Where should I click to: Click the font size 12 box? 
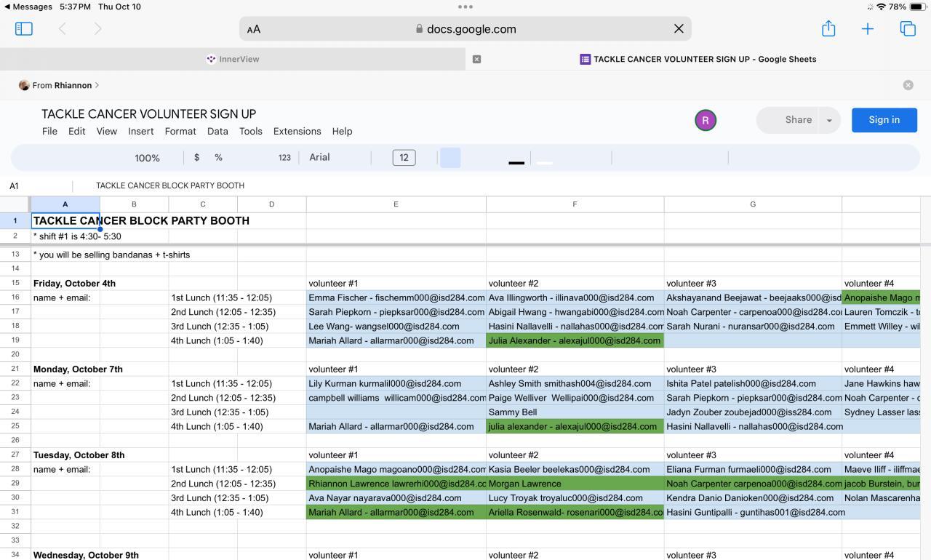(404, 157)
